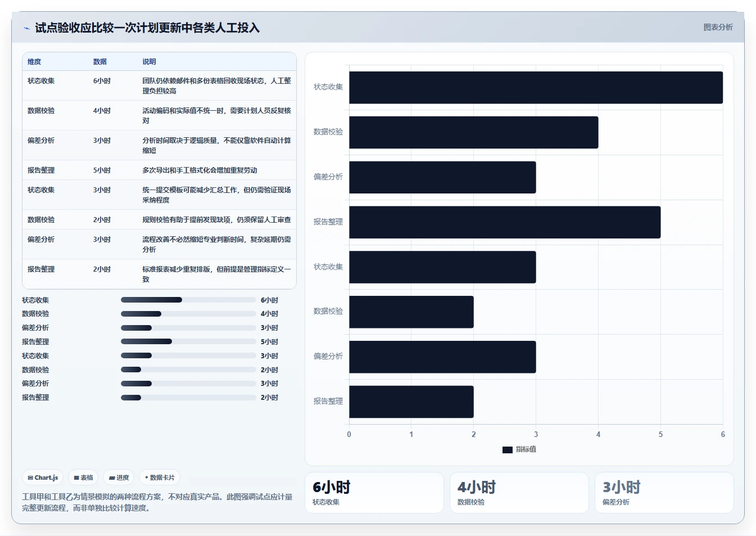Click the 维度 column header

pos(34,62)
